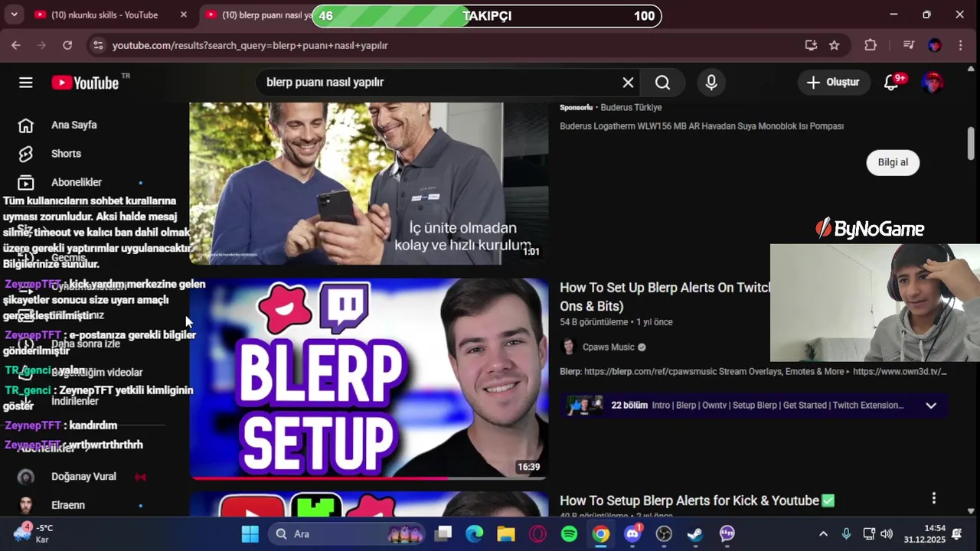Open Cpaws Music channel name
This screenshot has height=551, width=980.
[609, 347]
